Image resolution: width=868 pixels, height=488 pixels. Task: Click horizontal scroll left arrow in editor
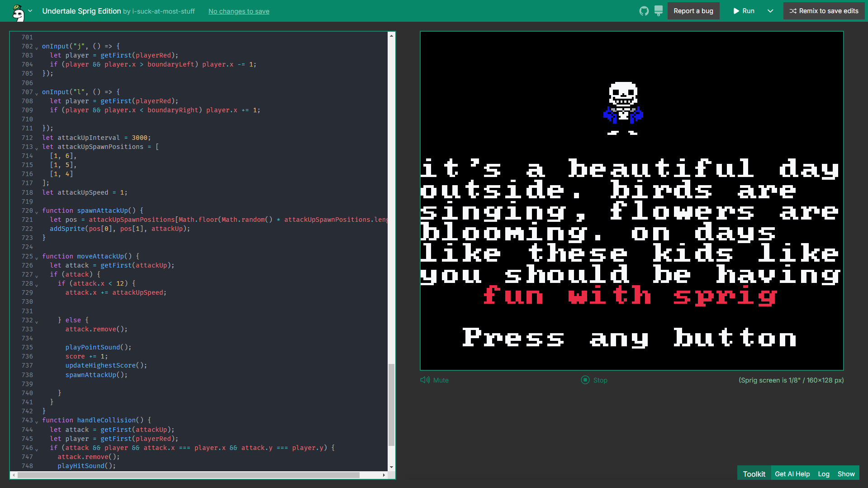tap(14, 475)
